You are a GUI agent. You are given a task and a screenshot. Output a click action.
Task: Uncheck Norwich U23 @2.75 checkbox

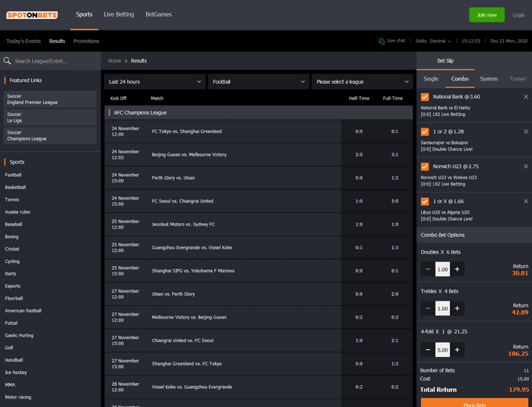click(425, 167)
